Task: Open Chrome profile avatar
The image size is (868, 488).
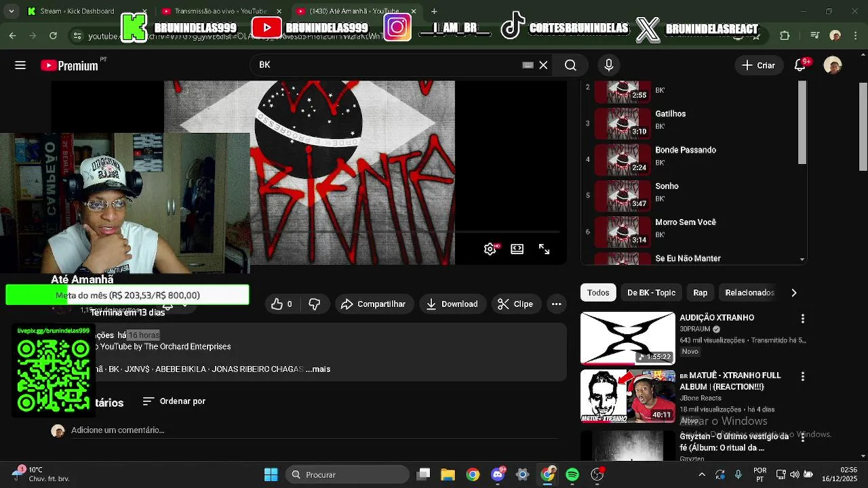Action: (x=835, y=35)
